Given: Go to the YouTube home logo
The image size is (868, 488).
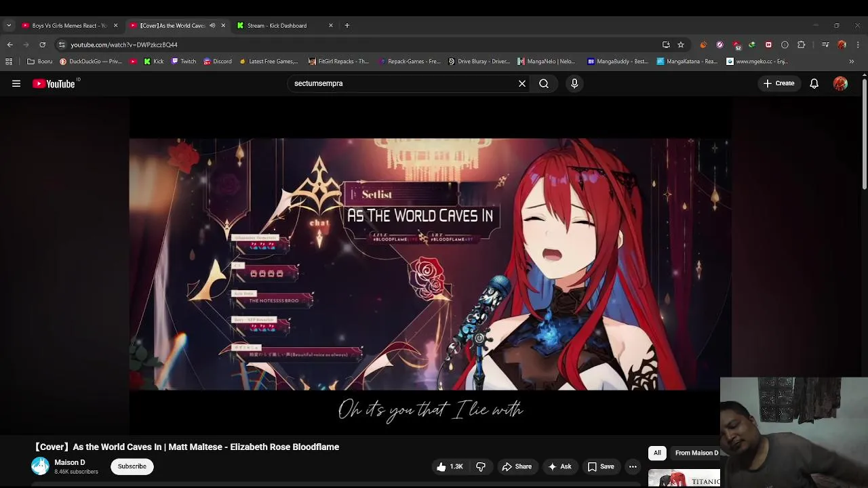Looking at the screenshot, I should click(54, 83).
